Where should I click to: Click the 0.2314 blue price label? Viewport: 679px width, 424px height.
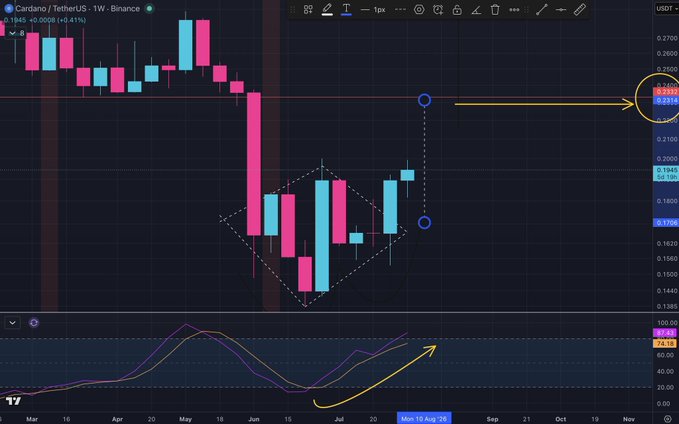coord(666,100)
